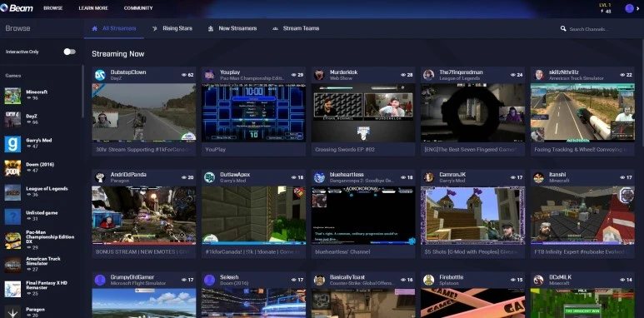Open the Doom (2016) game icon
The image size is (644, 318).
click(12, 168)
